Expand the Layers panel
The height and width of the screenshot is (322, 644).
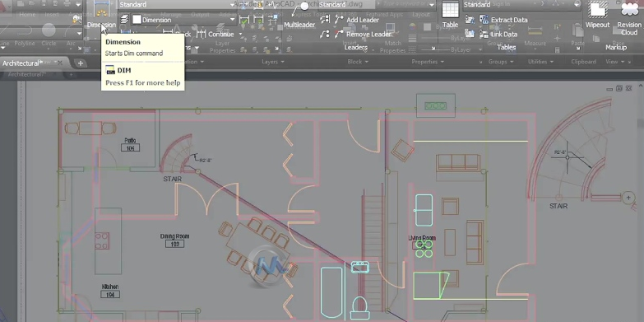[x=273, y=62]
